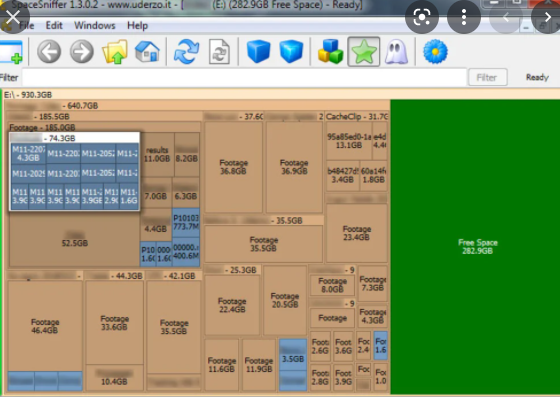Return to the home view icon
This screenshot has width=560, height=397.
tap(147, 51)
